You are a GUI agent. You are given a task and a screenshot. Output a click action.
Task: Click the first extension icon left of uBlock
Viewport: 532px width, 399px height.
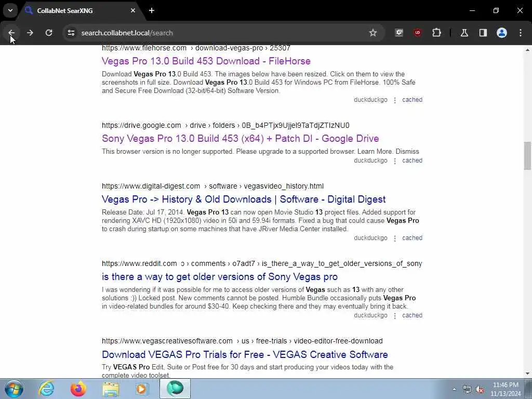398,33
